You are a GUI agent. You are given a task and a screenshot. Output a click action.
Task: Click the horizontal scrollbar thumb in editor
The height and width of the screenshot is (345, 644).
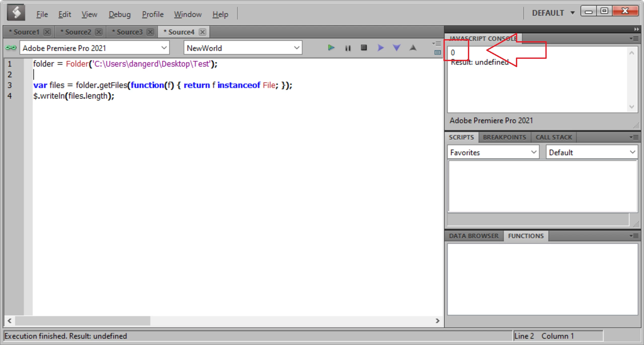tap(83, 321)
